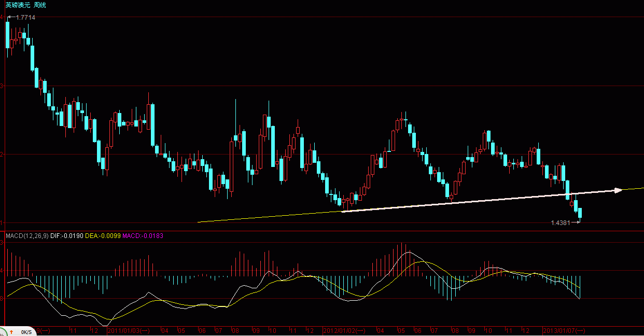Viewport: 644px width, 336px height.
Task: Click month 11 marker in 2012
Action: (509, 330)
